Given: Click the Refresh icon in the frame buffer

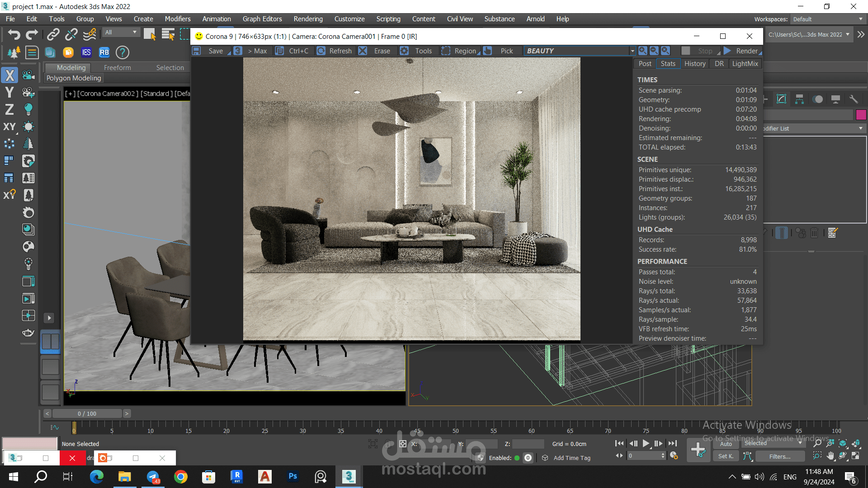Looking at the screenshot, I should (x=321, y=51).
